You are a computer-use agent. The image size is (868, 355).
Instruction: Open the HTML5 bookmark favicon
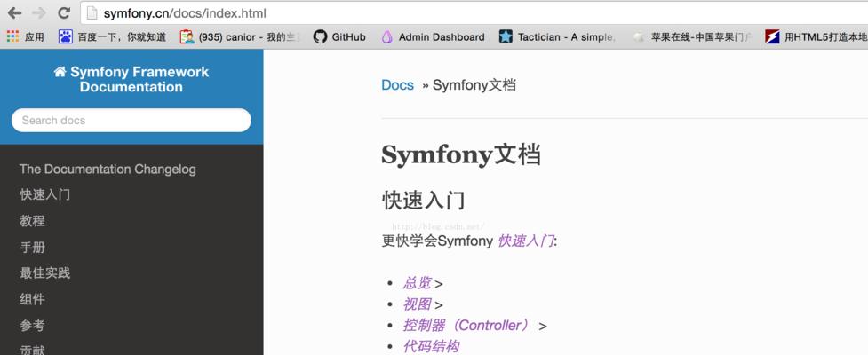point(772,37)
